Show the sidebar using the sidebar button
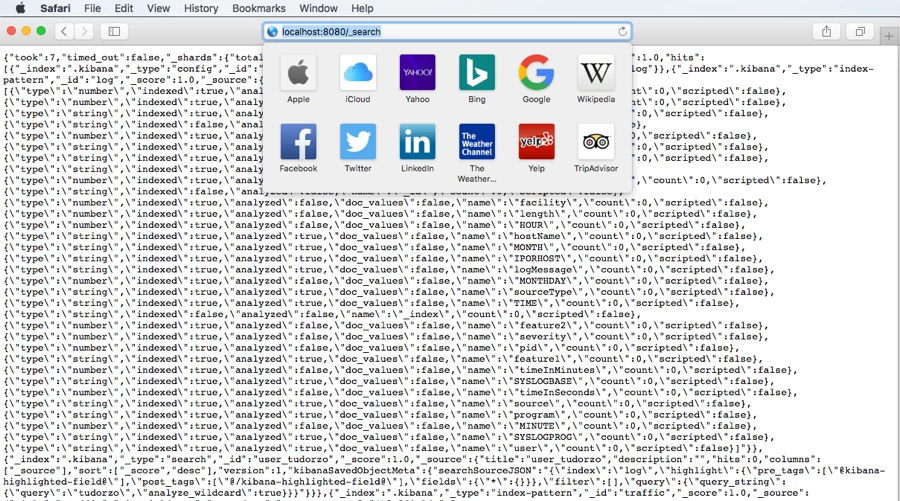 pyautogui.click(x=114, y=32)
